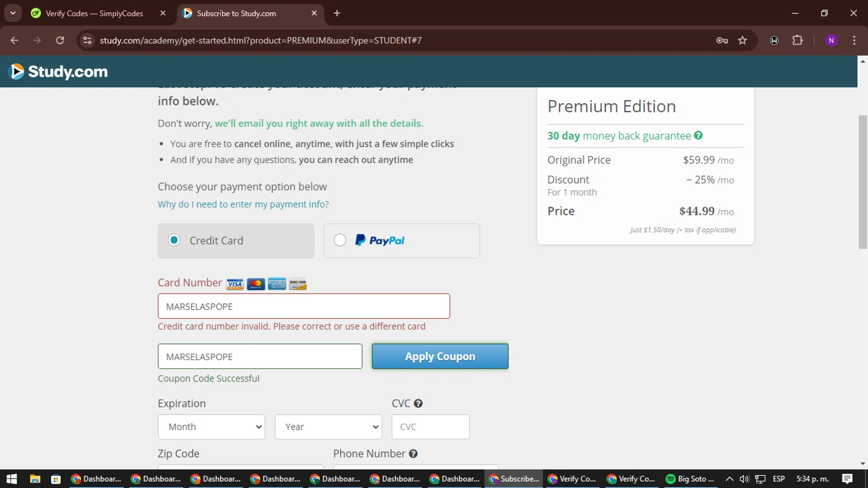Open the Extensions puzzle menu
This screenshot has height=488, width=868.
tap(797, 41)
